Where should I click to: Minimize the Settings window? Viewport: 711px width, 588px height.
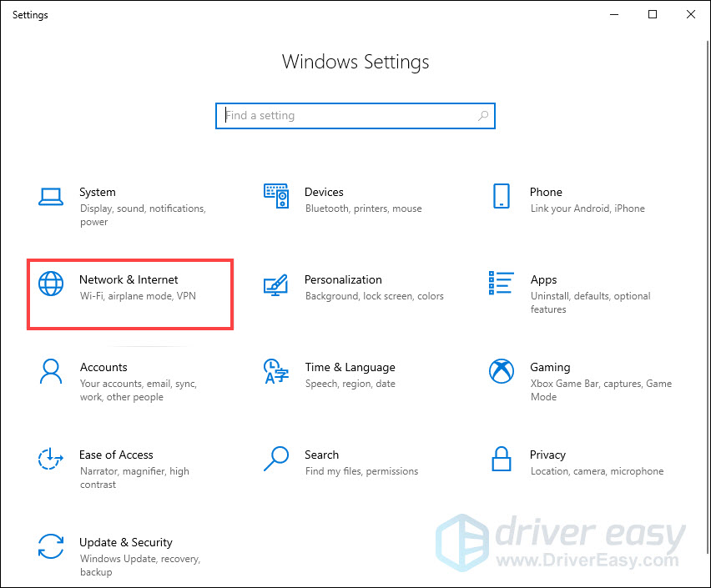pyautogui.click(x=614, y=14)
